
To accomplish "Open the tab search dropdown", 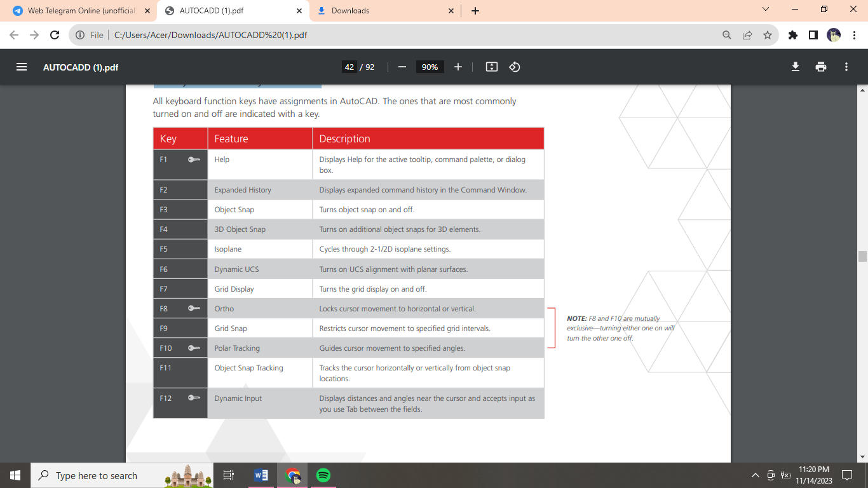I will coord(765,10).
